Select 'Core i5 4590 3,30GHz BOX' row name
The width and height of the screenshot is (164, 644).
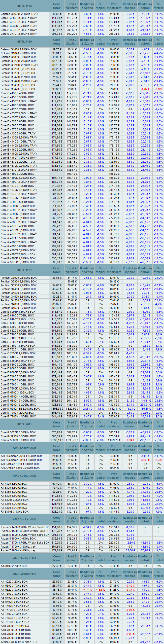coord(17,174)
